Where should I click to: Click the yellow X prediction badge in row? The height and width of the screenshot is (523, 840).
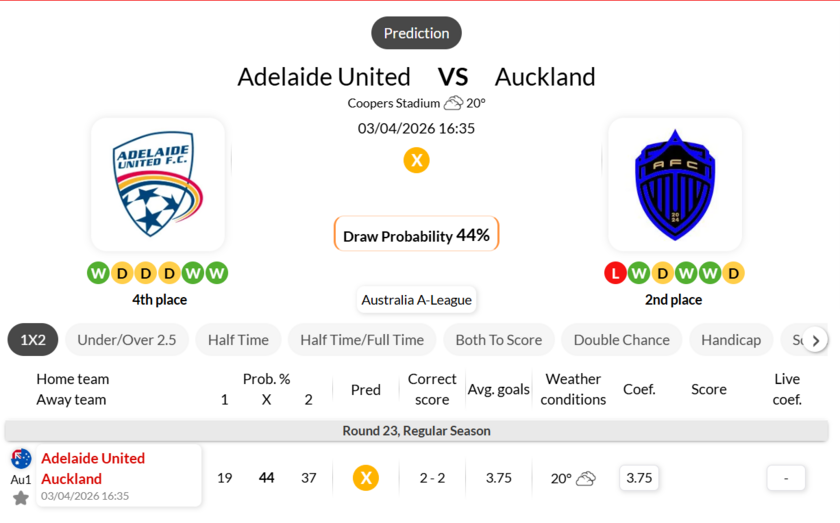[366, 478]
